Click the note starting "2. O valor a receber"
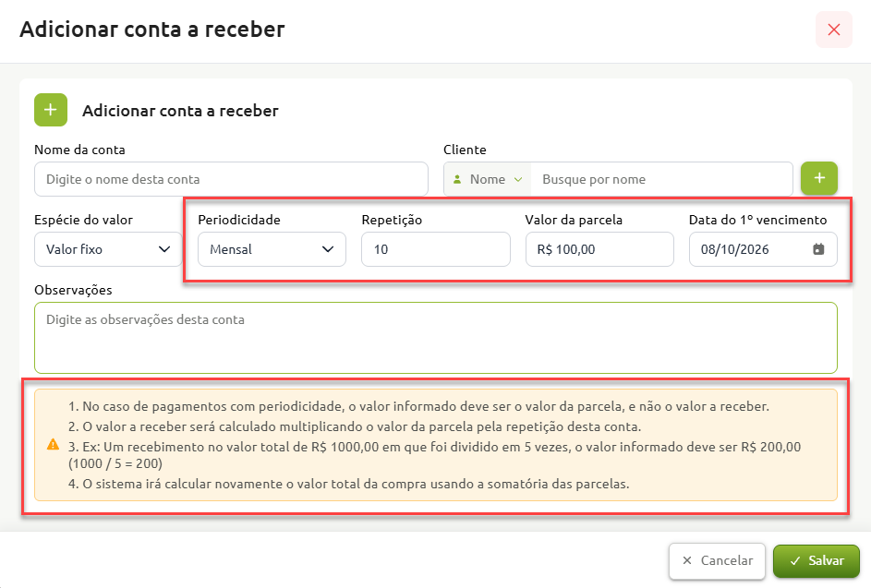Screen dimensions: 871x588 355,427
